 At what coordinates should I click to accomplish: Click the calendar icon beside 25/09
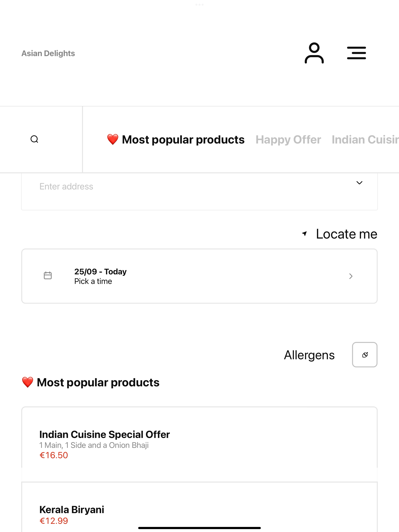(48, 276)
